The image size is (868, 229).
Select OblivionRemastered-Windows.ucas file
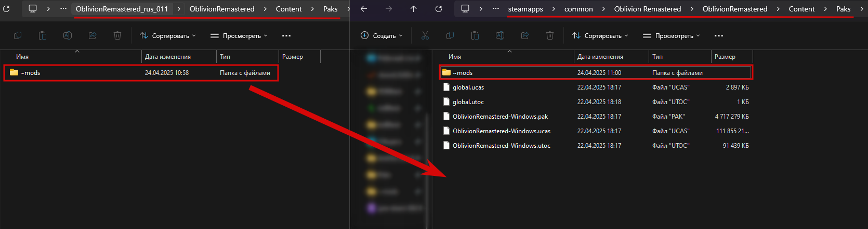pyautogui.click(x=596, y=131)
